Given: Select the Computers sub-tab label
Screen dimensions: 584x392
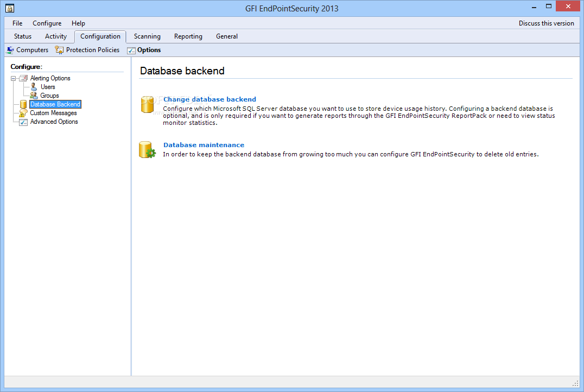Looking at the screenshot, I should click(33, 50).
